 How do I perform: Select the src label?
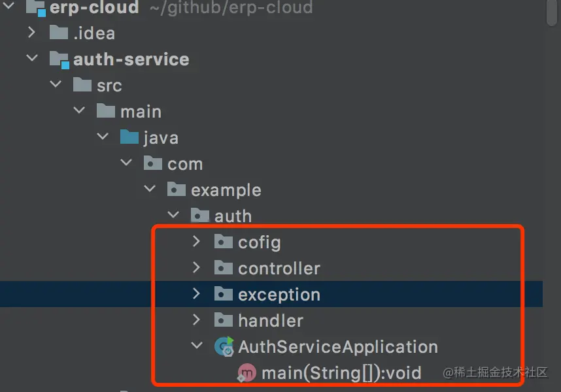pos(109,86)
